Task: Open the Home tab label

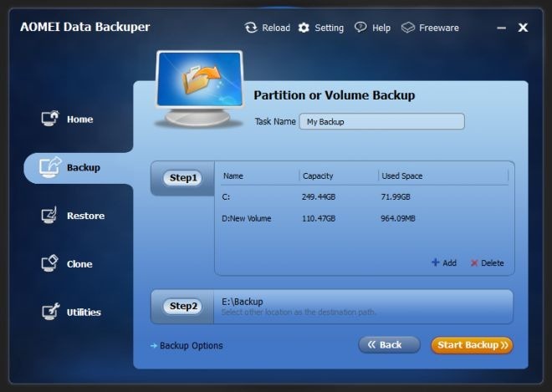Action: 80,120
